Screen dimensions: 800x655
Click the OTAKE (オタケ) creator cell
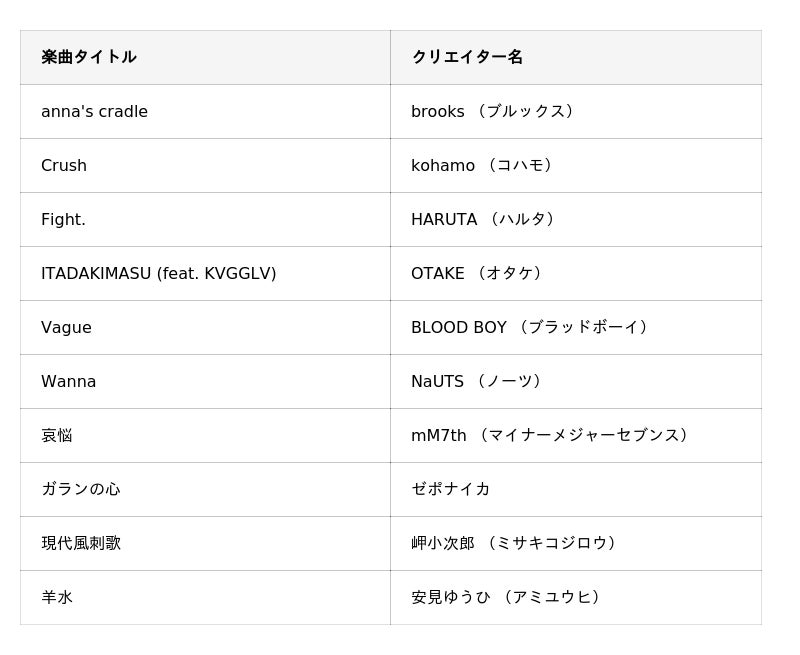pyautogui.click(x=479, y=273)
